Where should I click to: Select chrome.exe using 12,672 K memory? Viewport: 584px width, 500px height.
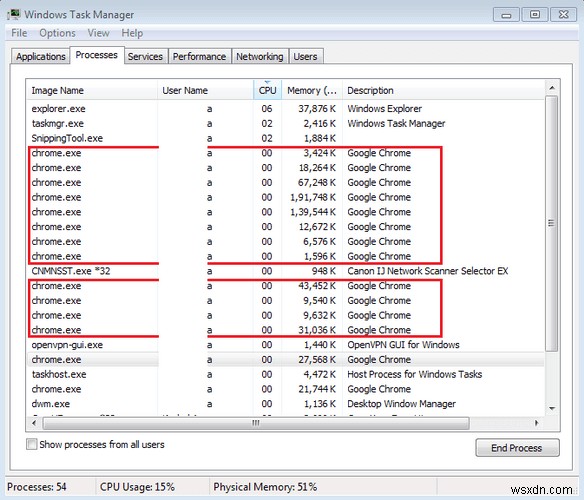click(x=286, y=227)
